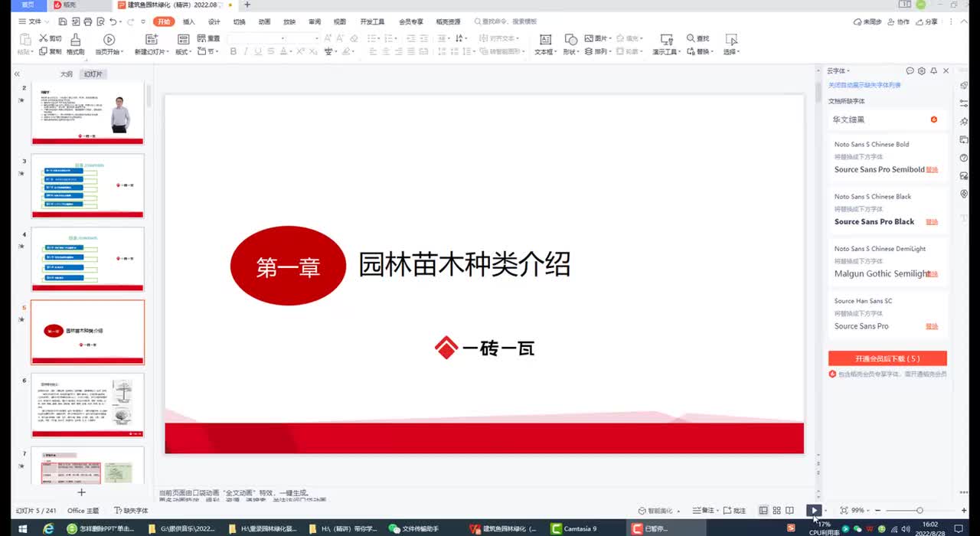980x536 pixels.
Task: Click replace link for Source Sans Pro Black
Action: (x=932, y=222)
